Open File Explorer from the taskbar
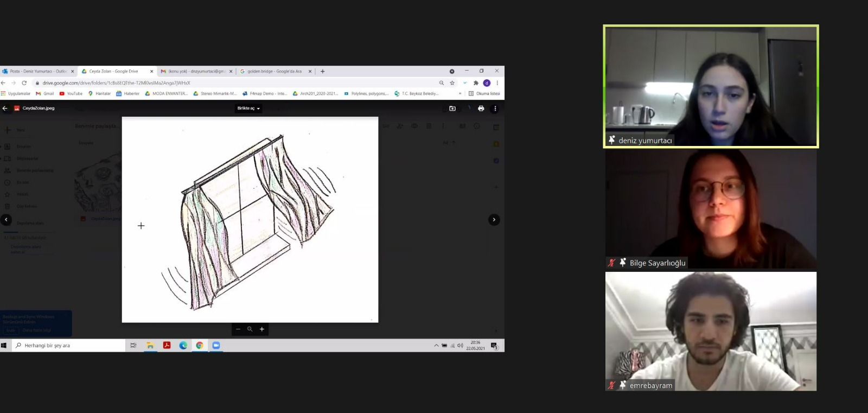Image resolution: width=868 pixels, height=413 pixels. (150, 345)
